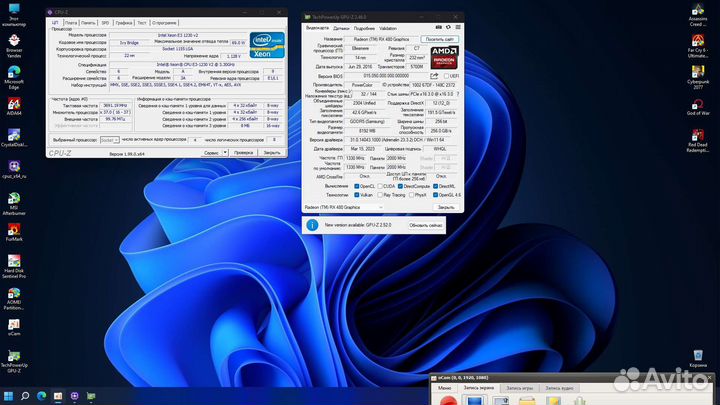Switch to the Подробнее tab in GPU-Z
720x405 pixels.
pos(364,28)
